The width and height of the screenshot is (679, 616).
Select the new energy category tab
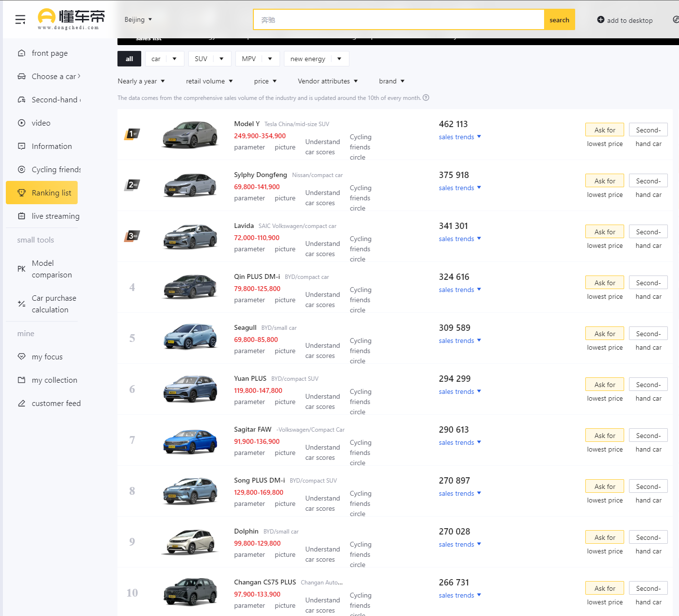coord(308,59)
